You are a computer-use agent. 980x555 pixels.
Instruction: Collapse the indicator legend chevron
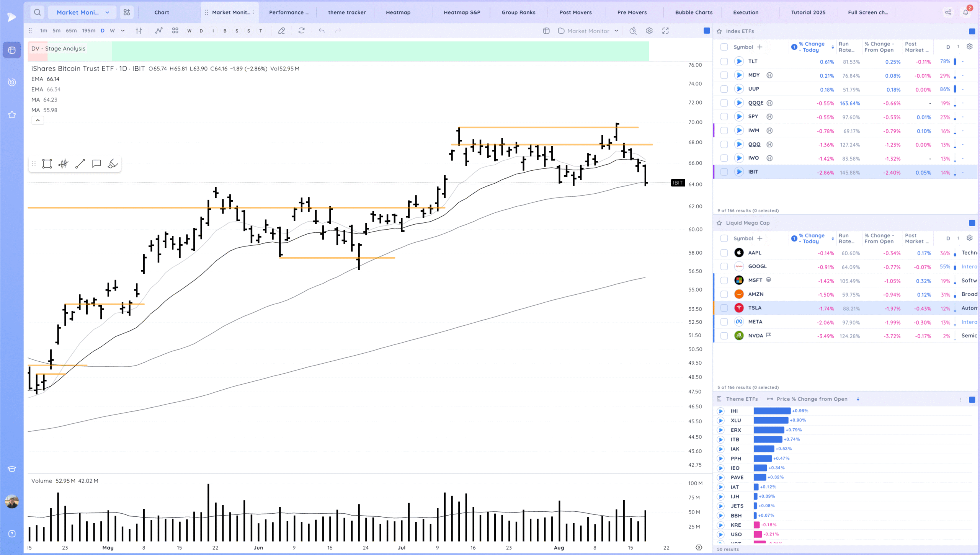pyautogui.click(x=38, y=120)
